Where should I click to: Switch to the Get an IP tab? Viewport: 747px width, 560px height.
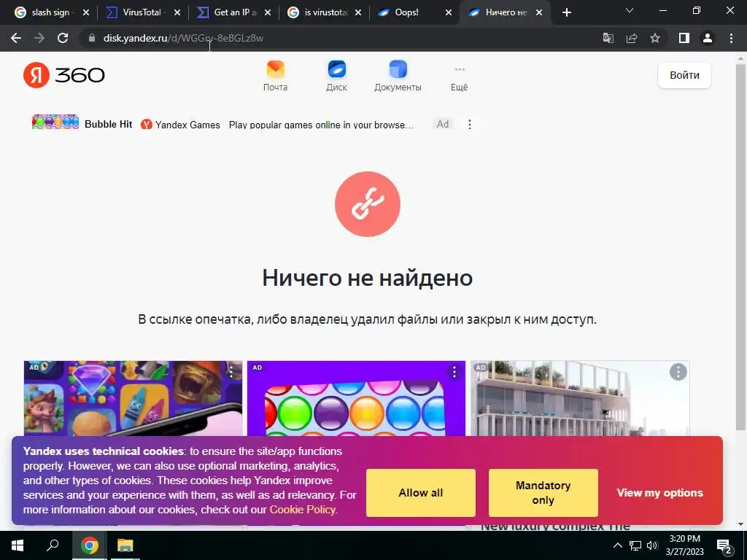point(233,12)
